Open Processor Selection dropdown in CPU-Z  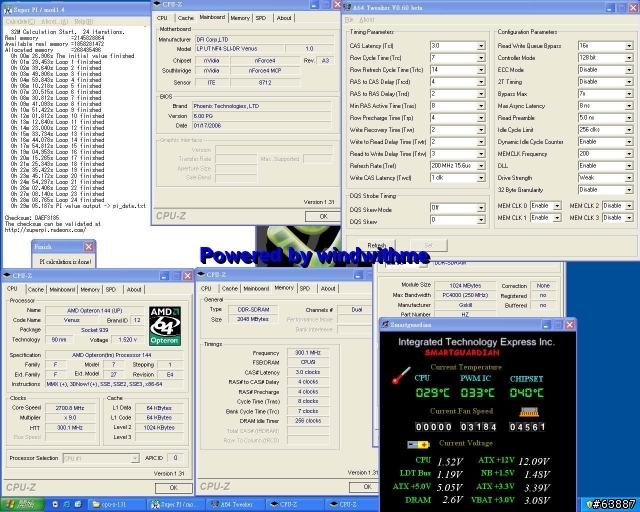point(135,459)
